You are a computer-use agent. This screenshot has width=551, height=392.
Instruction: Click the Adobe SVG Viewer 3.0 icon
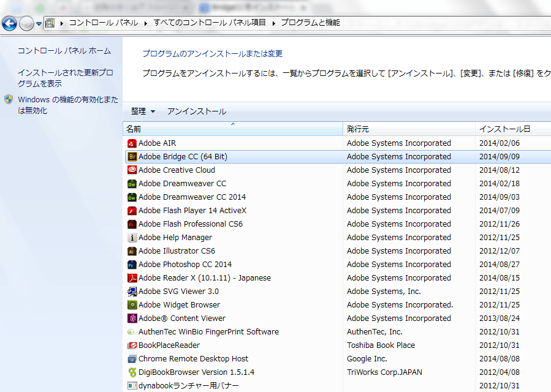point(132,291)
